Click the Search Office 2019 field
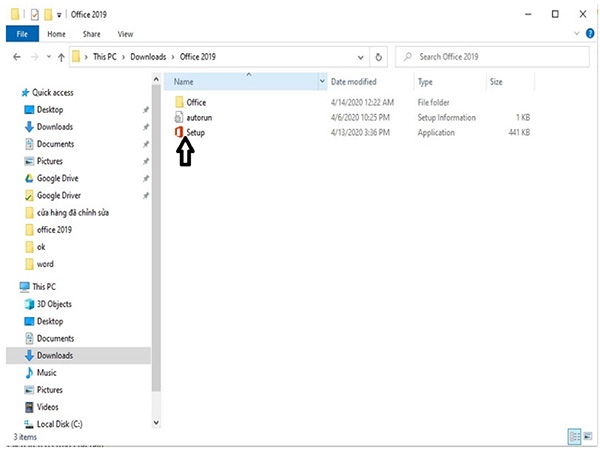Screen dimensions: 600x452 (492, 57)
